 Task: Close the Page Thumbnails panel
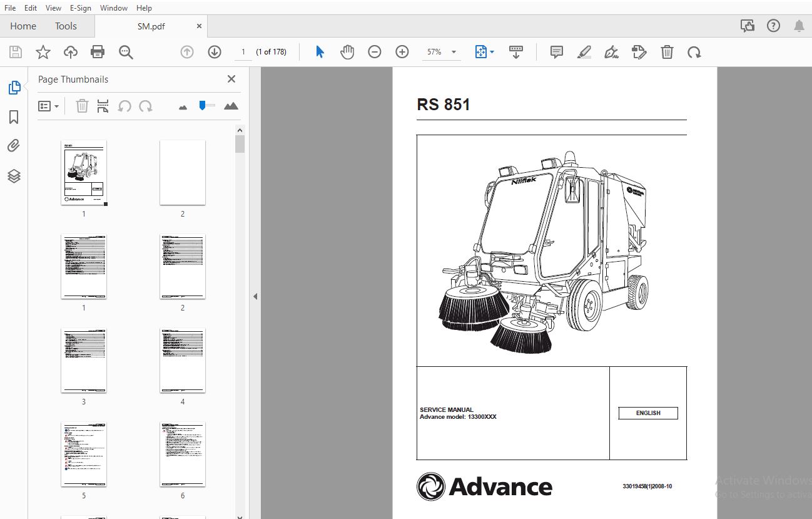231,79
